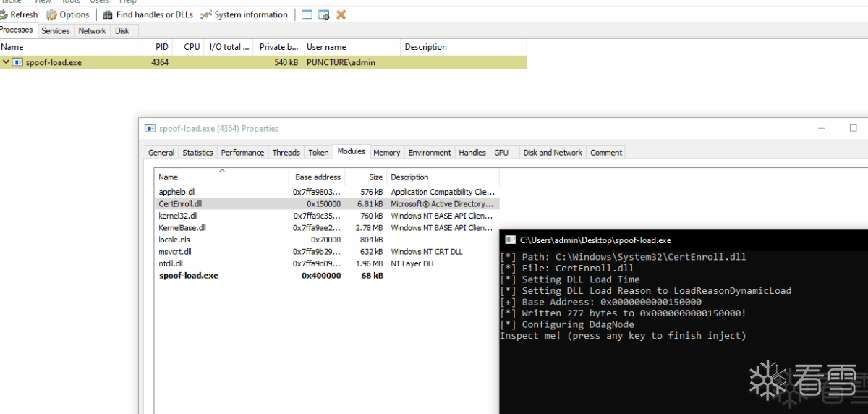Image resolution: width=868 pixels, height=414 pixels.
Task: Open the Environment tab in Properties
Action: click(430, 153)
